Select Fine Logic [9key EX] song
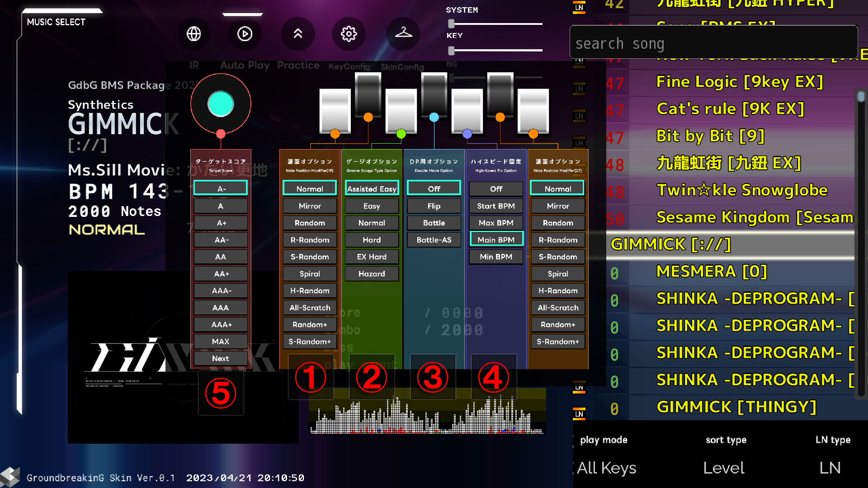This screenshot has width=868, height=488. click(x=739, y=82)
